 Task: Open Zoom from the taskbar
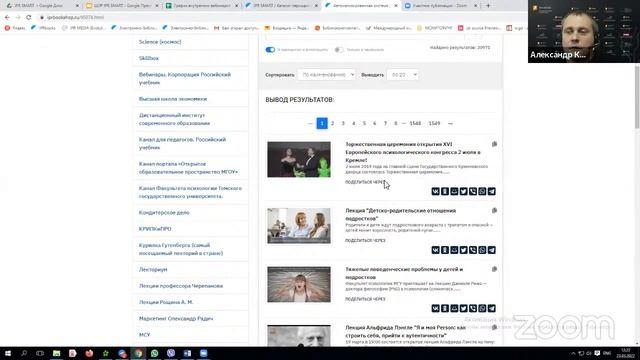tap(204, 353)
